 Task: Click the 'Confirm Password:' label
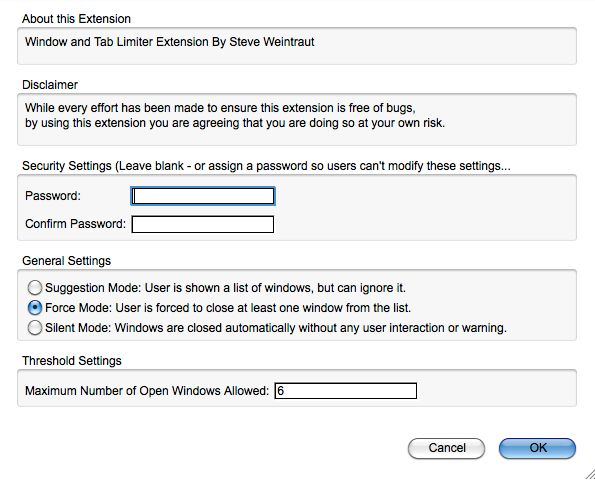click(75, 223)
